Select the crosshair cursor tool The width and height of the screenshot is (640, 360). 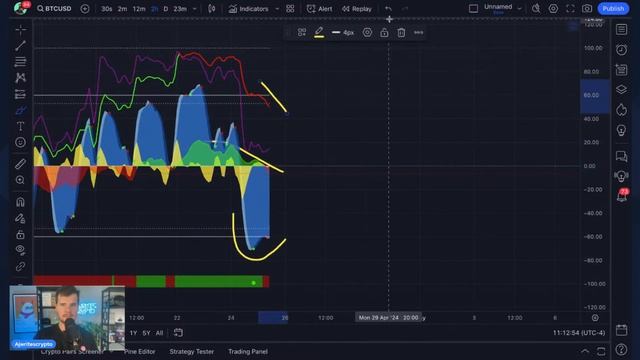pyautogui.click(x=20, y=29)
